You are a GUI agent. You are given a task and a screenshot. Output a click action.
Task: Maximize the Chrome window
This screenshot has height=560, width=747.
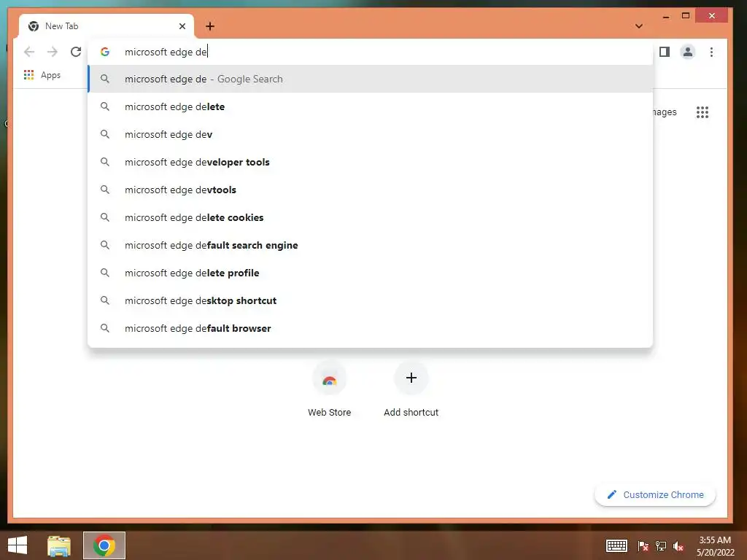[x=686, y=16]
